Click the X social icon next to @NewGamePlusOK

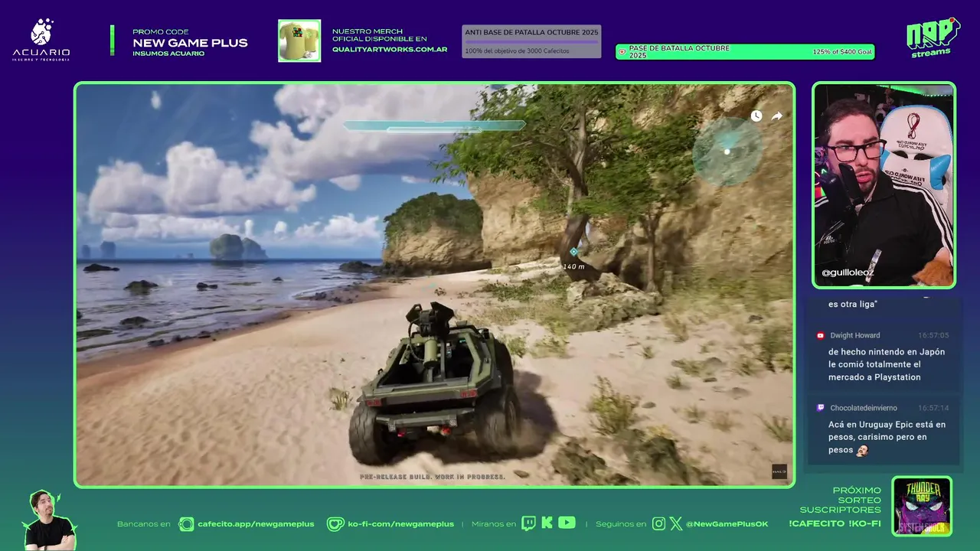[676, 523]
